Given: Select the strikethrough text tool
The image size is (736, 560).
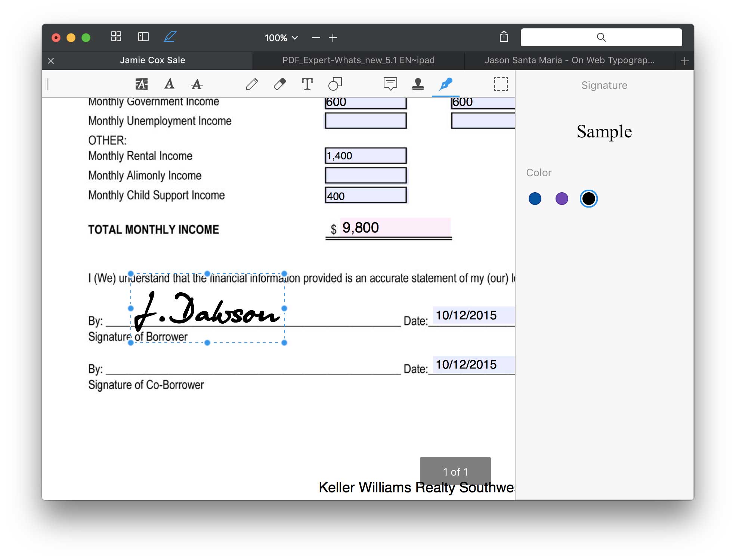Looking at the screenshot, I should (197, 84).
